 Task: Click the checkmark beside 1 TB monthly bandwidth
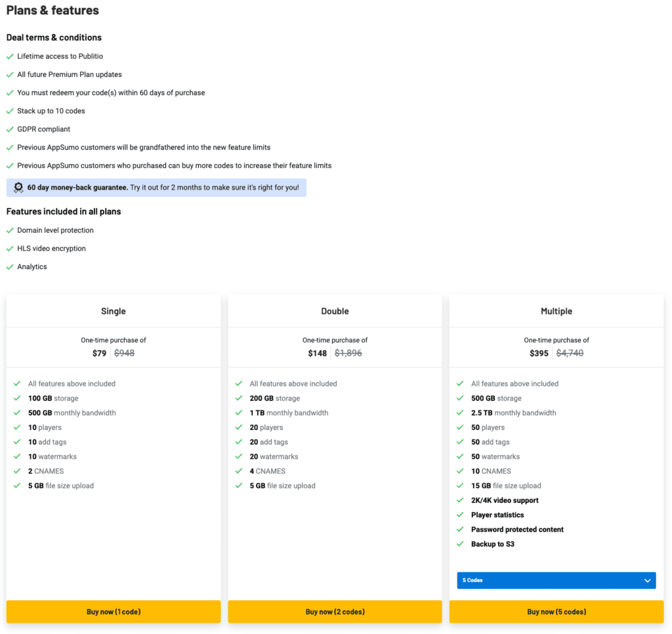point(239,413)
